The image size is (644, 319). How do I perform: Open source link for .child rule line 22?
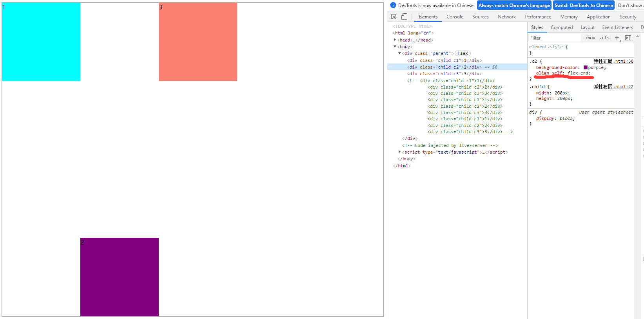(613, 87)
